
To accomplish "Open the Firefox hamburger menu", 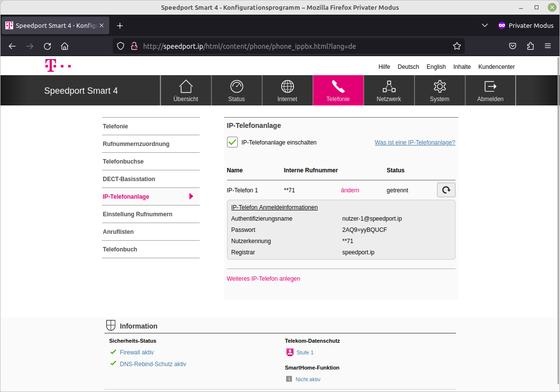I will click(x=549, y=46).
